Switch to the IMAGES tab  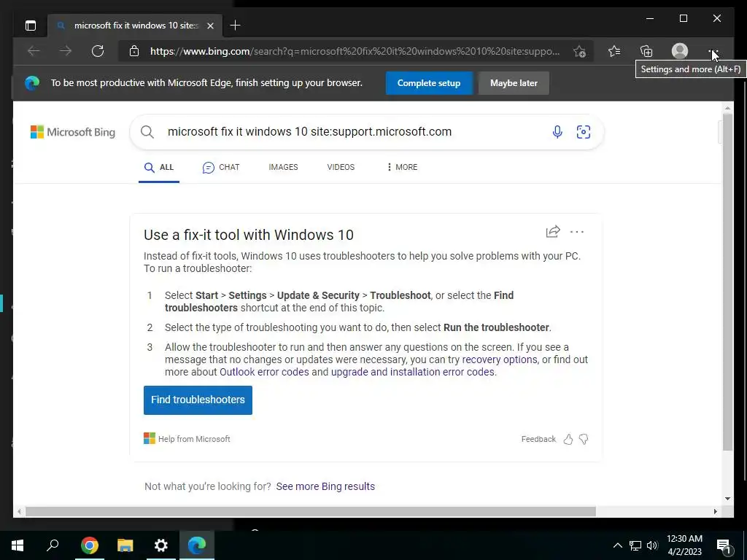coord(284,167)
